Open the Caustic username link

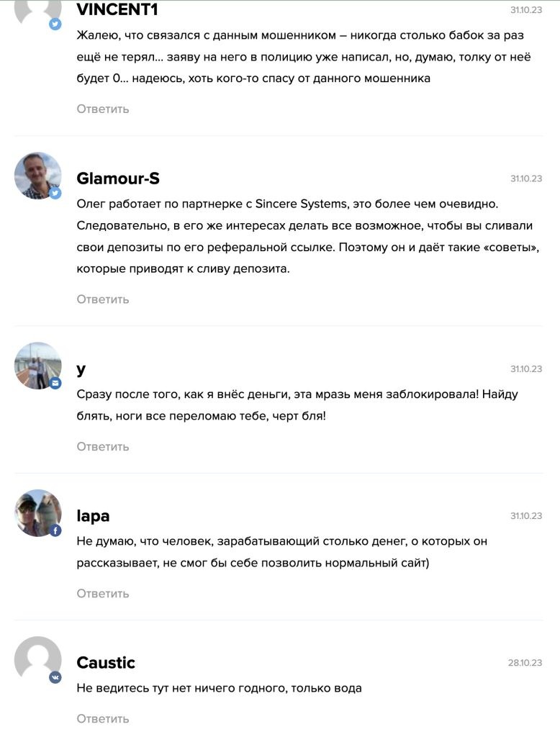coord(106,663)
